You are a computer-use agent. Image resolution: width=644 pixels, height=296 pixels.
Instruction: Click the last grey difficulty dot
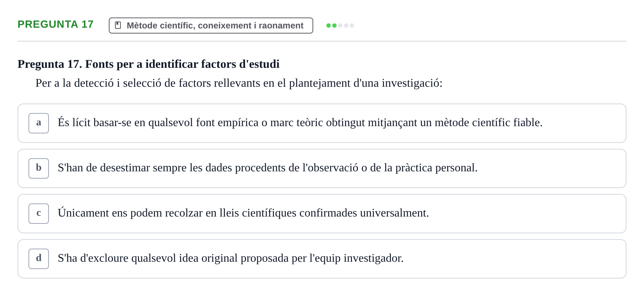(352, 26)
